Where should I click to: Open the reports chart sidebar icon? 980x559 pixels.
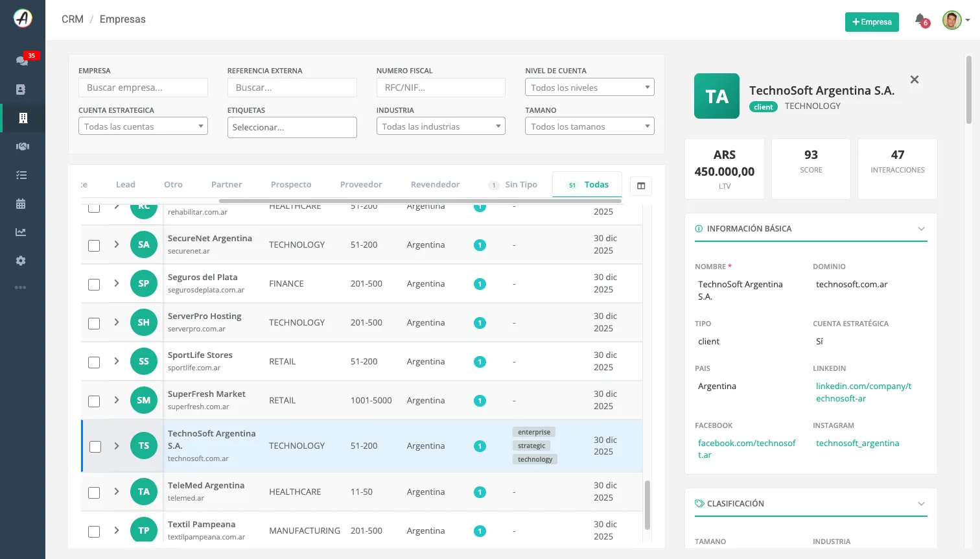[21, 232]
